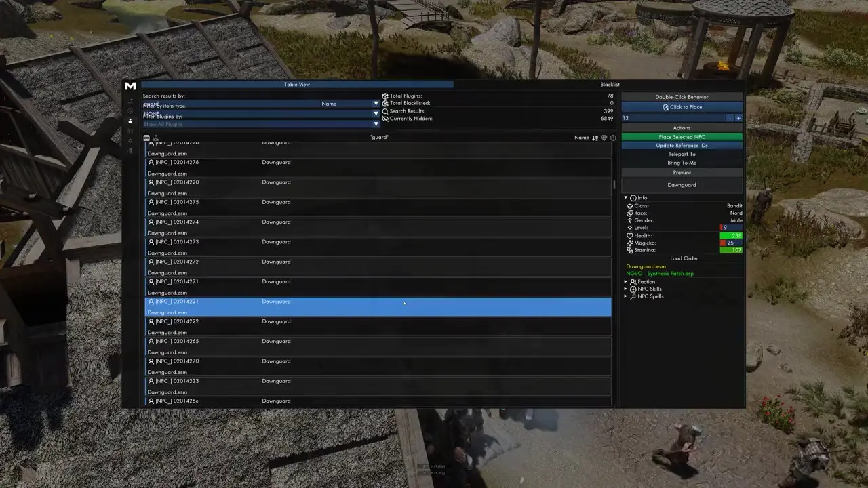Viewport: 868px width, 488px height.
Task: Expand the Faction section
Action: point(626,282)
